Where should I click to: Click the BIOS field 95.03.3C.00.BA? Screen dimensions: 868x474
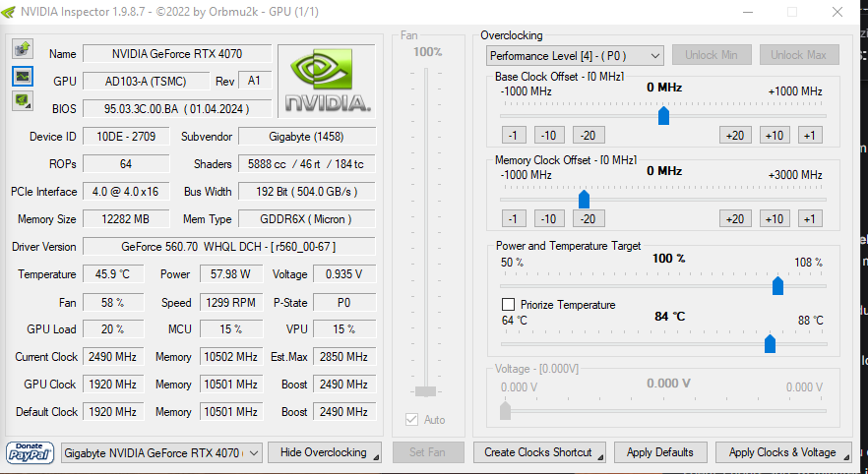click(177, 109)
